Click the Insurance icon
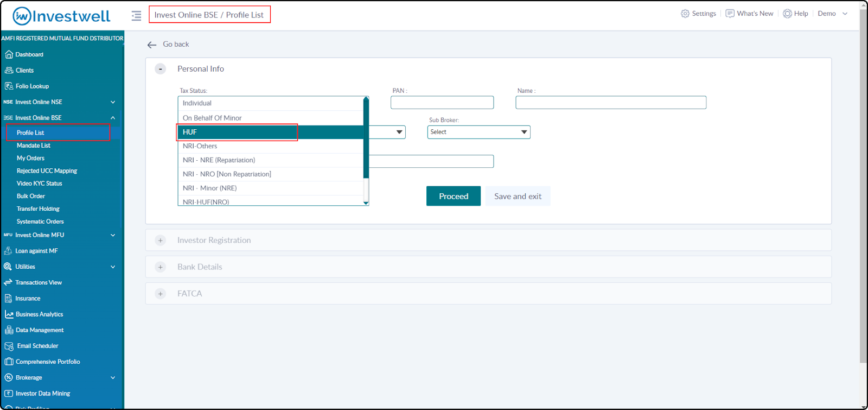Viewport: 868px width, 410px height. [8, 298]
